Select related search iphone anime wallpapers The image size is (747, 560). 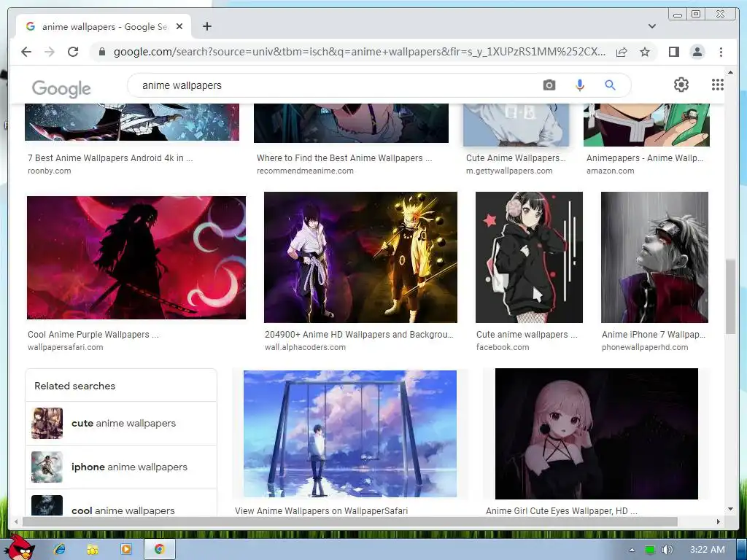[121, 467]
